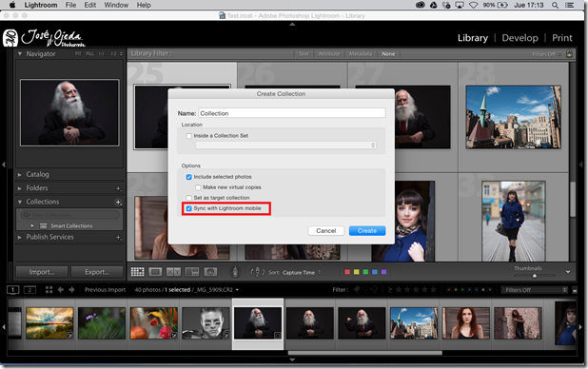Expand Smart Collections set
The width and height of the screenshot is (588, 369).
(32, 225)
